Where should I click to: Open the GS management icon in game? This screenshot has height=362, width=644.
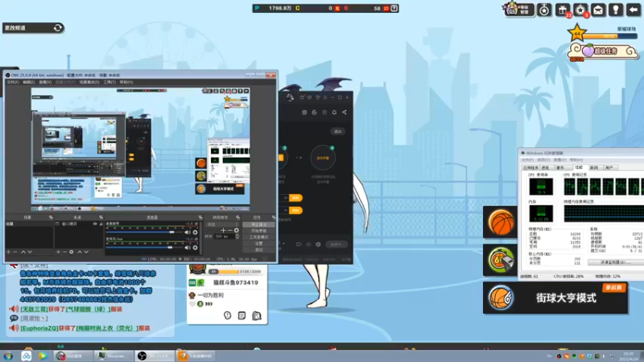point(518,9)
